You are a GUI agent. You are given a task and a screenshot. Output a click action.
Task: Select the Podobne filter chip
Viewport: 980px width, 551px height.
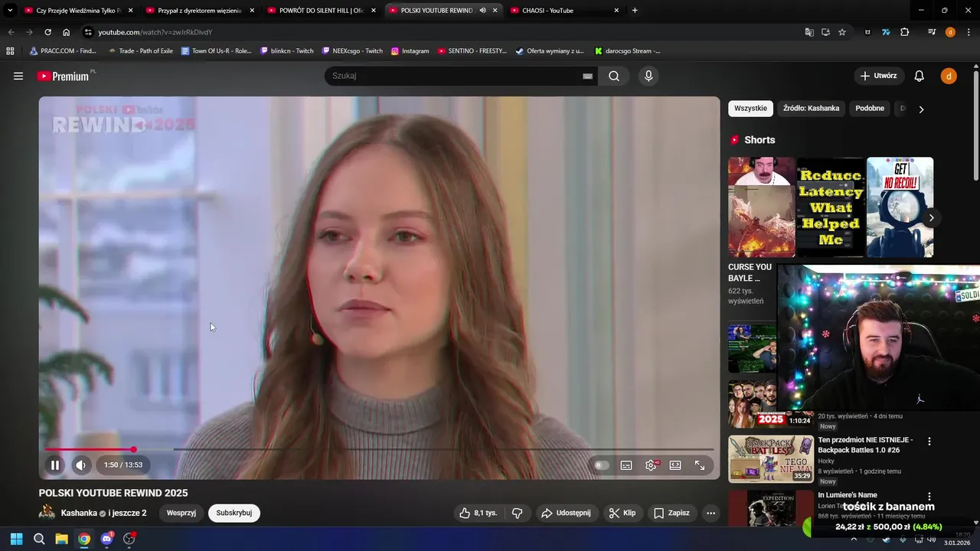tap(870, 109)
